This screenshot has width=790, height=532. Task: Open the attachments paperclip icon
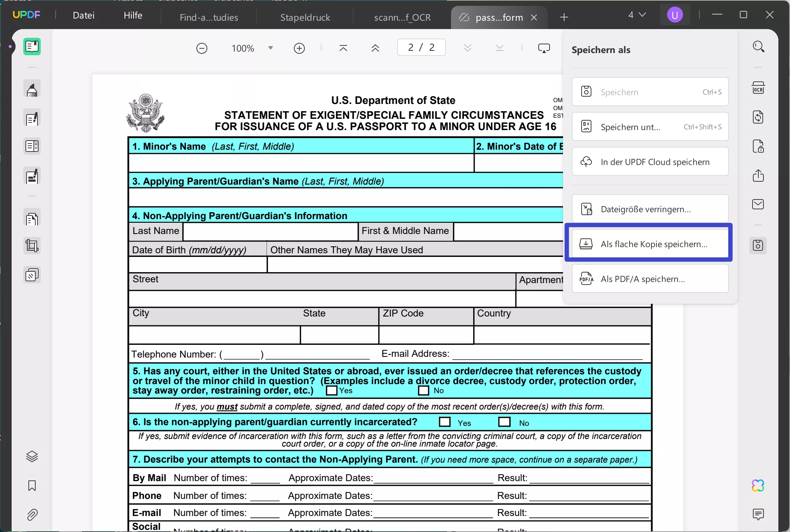pyautogui.click(x=32, y=515)
